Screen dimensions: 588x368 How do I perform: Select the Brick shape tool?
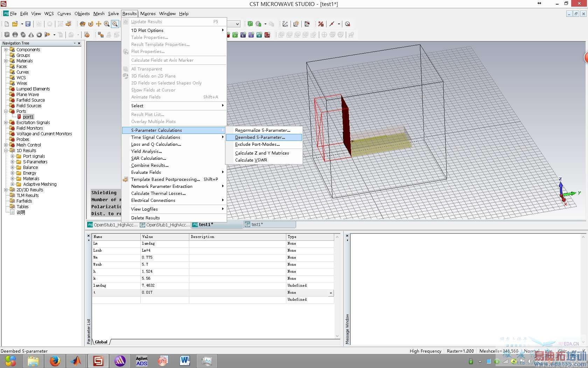(x=7, y=35)
